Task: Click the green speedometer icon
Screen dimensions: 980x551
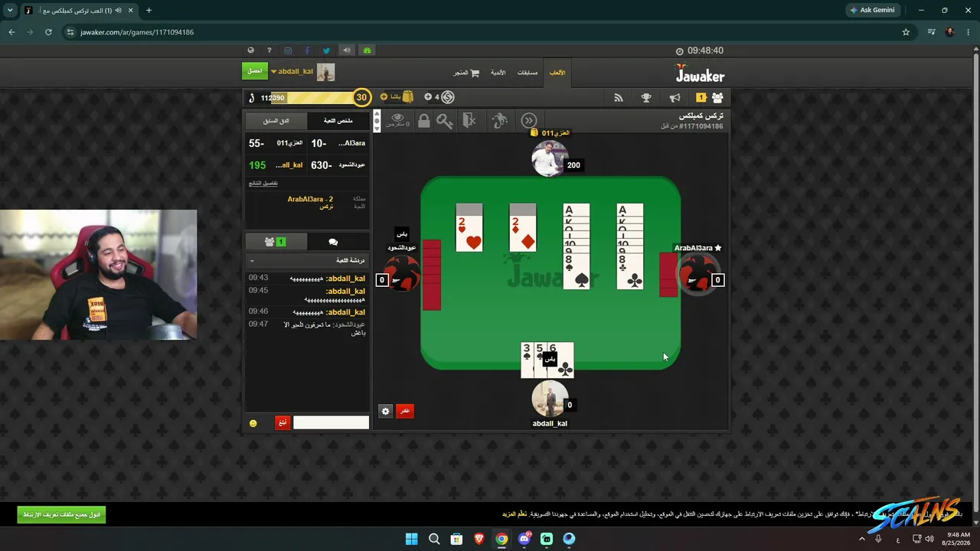Action: tap(367, 51)
